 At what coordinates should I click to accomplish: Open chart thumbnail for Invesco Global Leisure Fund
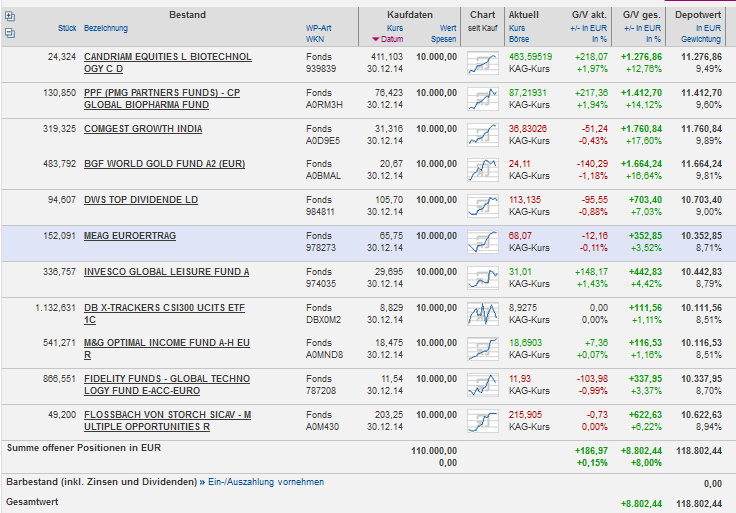tap(483, 278)
